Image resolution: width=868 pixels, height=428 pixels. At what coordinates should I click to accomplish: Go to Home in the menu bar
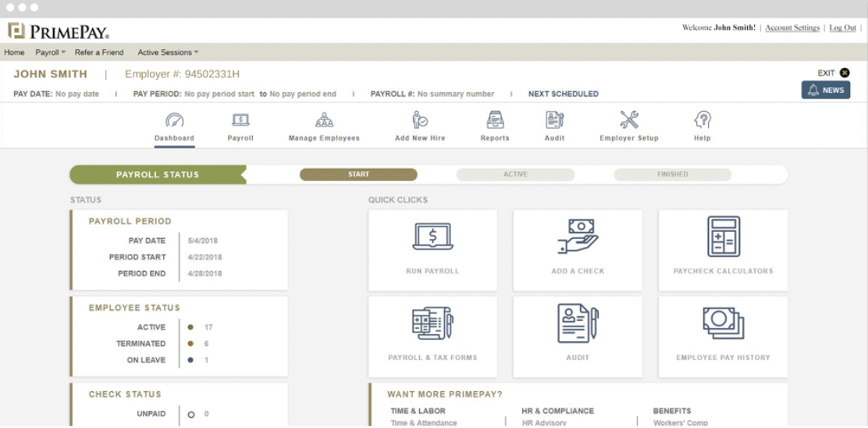(14, 52)
